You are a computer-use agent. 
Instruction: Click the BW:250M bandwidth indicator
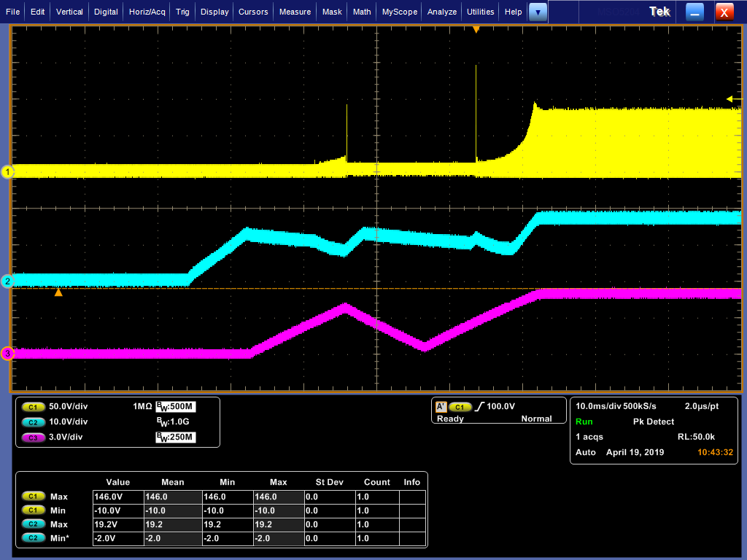176,437
